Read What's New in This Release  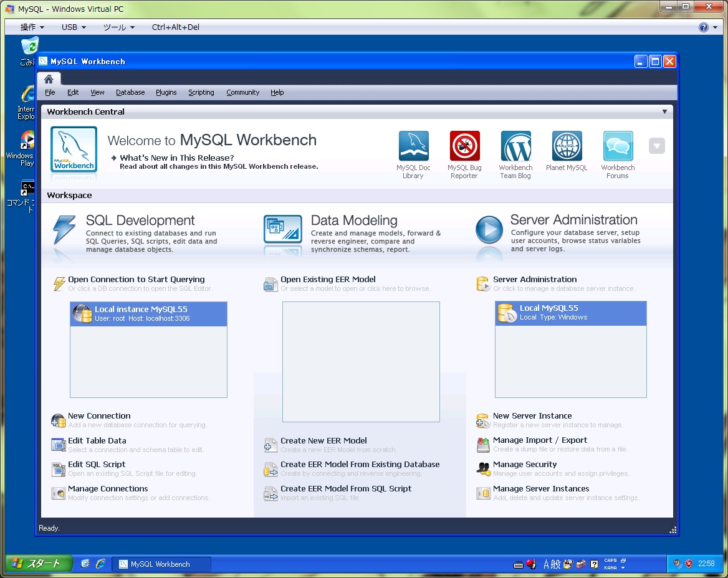[177, 158]
